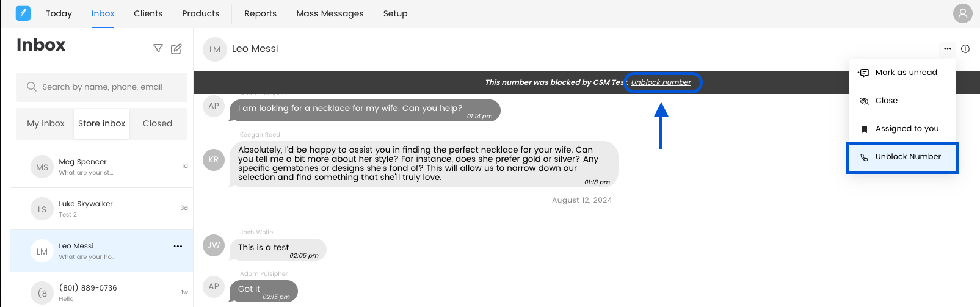980x307 pixels.
Task: Click the Unblock number banner link
Action: [x=661, y=82]
